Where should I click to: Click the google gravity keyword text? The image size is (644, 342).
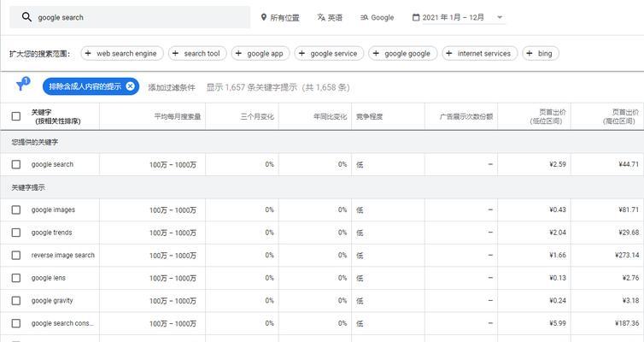[52, 300]
